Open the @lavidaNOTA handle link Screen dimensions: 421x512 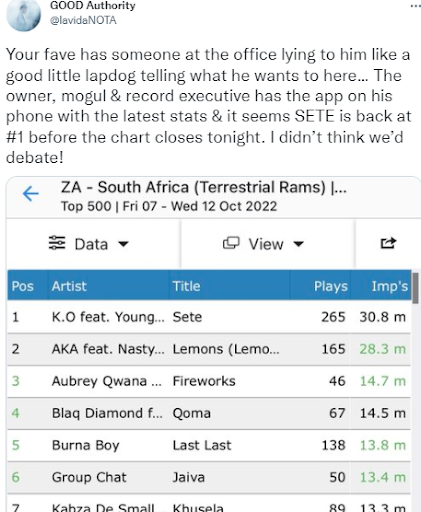(83, 20)
